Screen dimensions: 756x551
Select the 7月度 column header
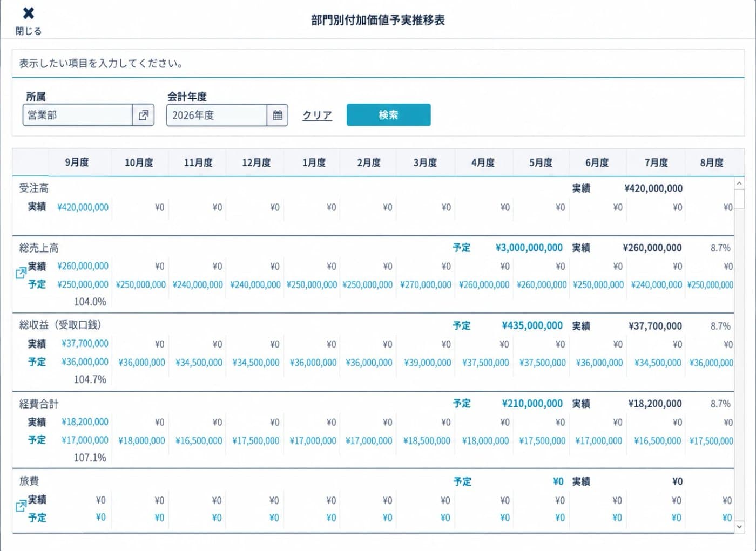tap(656, 162)
